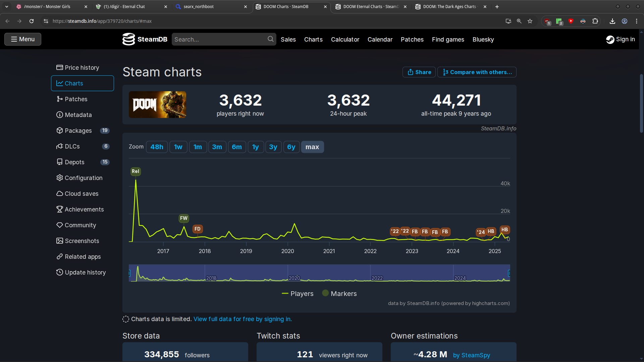Open Achievements in the sidebar

click(83, 209)
